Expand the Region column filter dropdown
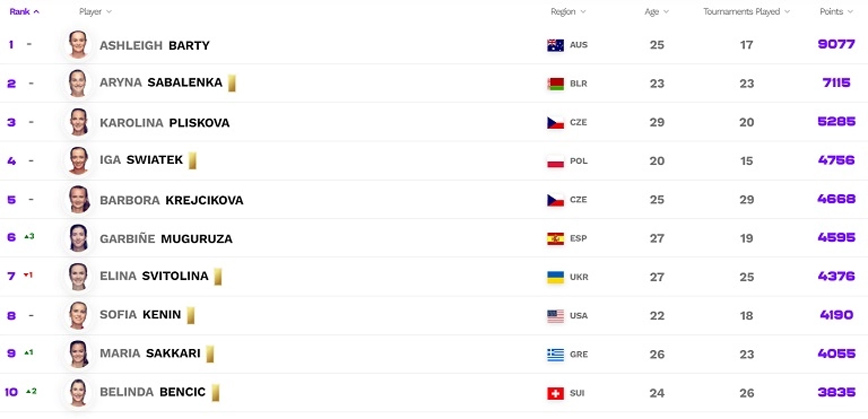The width and height of the screenshot is (868, 419). [568, 12]
